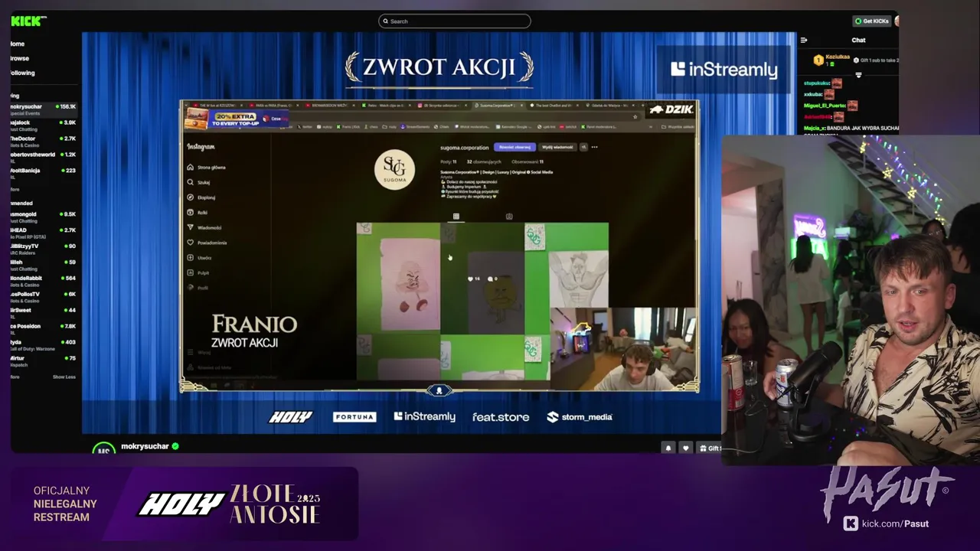The image size is (980, 551).
Task: Click the Powiadomienia heart icon on Instagram
Action: coord(191,243)
